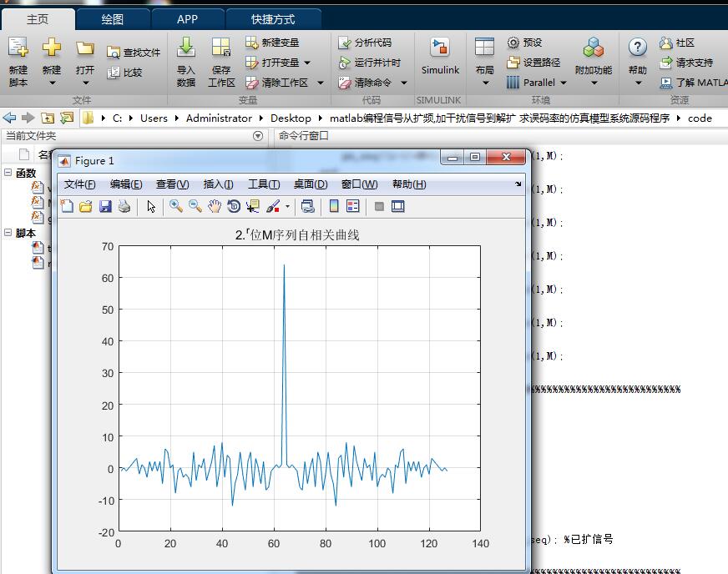This screenshot has width=728, height=574.
Task: Click the Insert Colorbar icon
Action: [x=333, y=206]
